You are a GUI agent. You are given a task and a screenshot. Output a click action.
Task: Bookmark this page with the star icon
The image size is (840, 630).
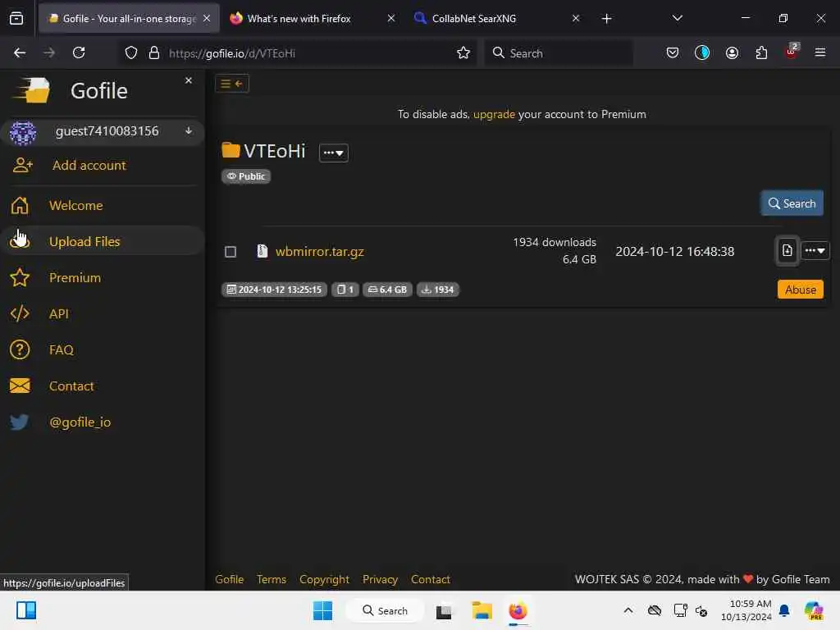(463, 53)
